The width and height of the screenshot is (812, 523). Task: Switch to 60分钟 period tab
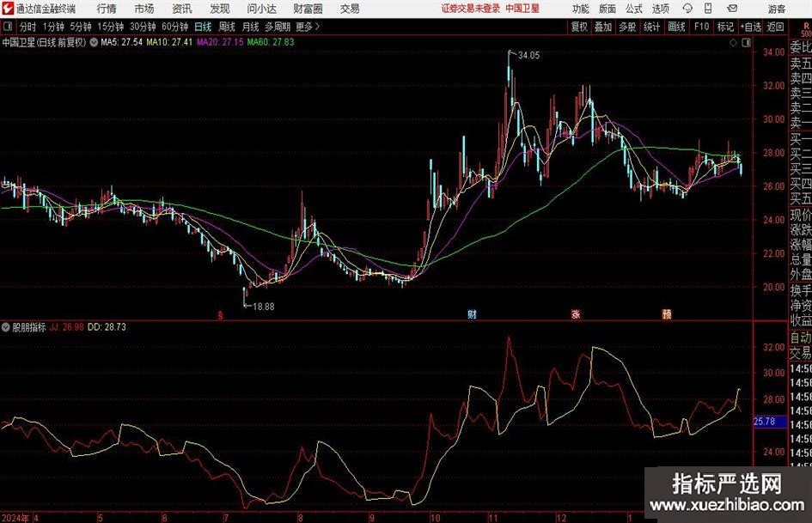coord(174,27)
